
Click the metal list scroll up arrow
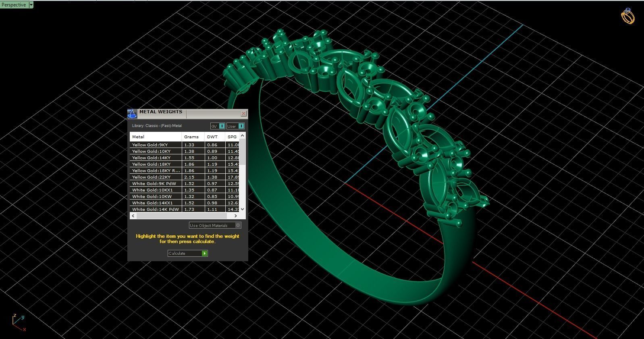click(x=242, y=136)
